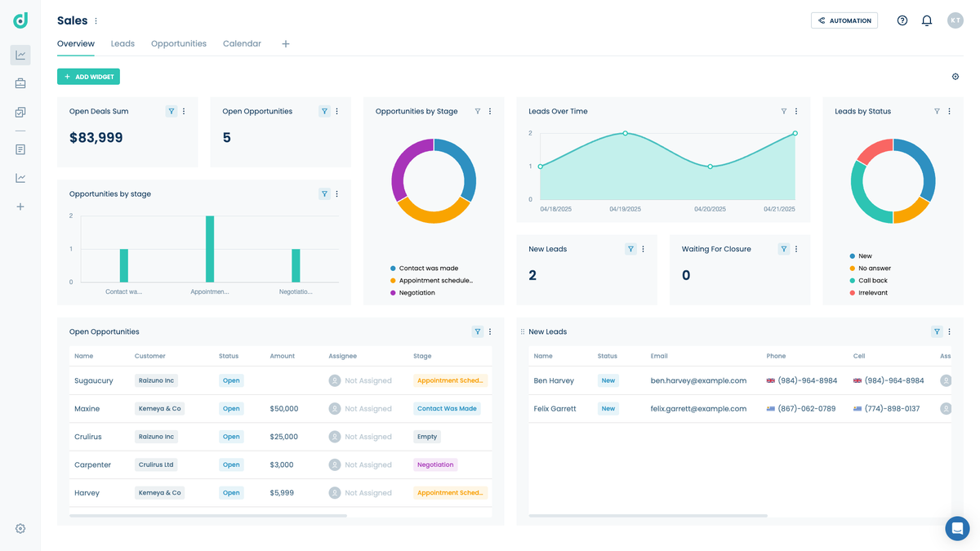Toggle the New legend in Leads by Status
980x551 pixels.
tap(865, 256)
